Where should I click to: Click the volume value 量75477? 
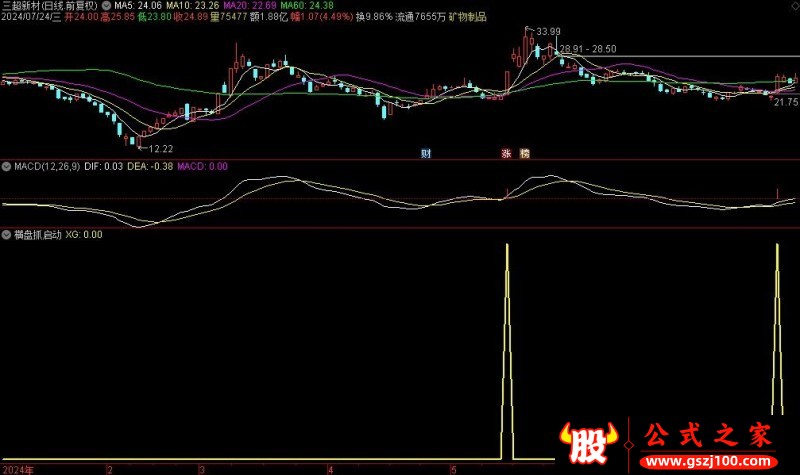click(229, 17)
